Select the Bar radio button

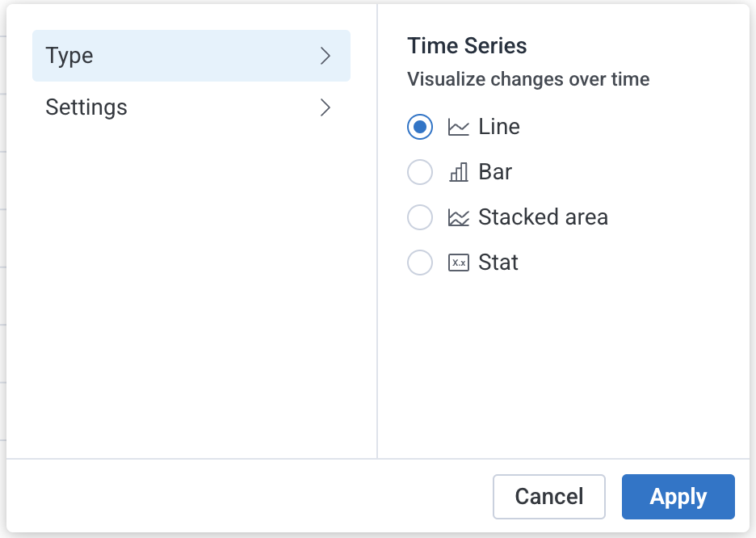click(420, 172)
